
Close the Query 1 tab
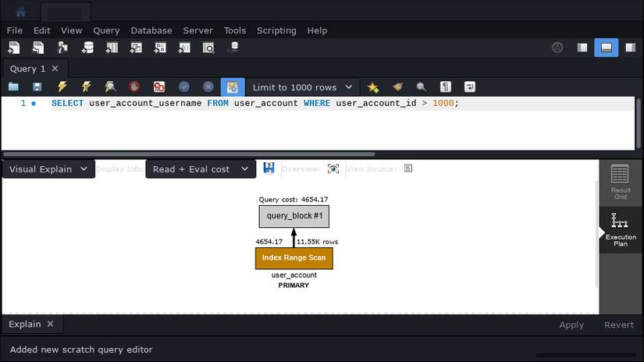[x=55, y=69]
